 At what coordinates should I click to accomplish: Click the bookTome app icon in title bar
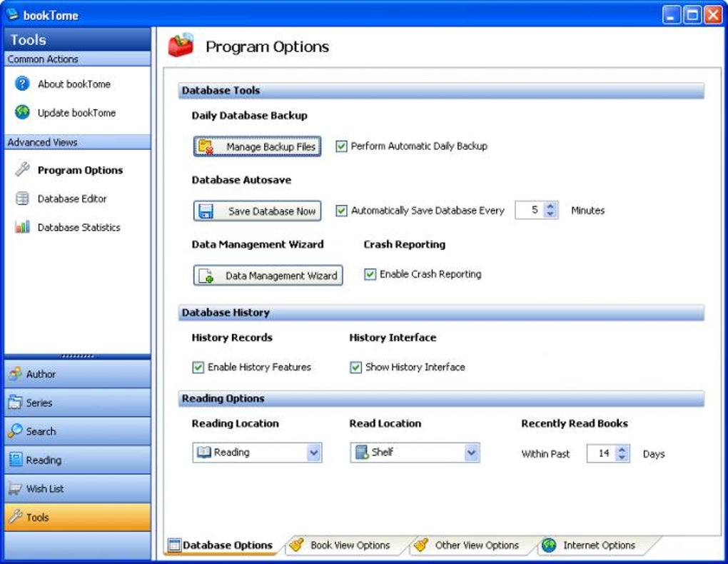[11, 14]
